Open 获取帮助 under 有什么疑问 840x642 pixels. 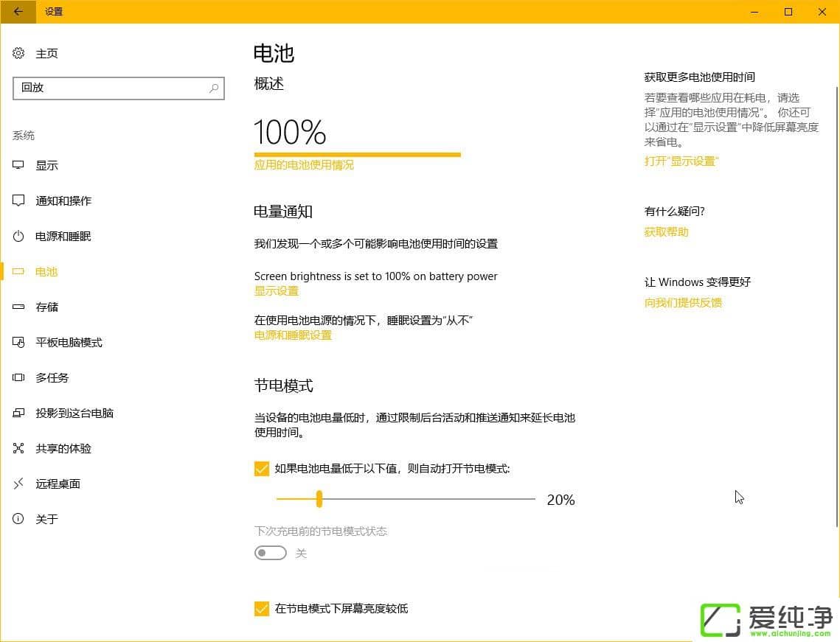click(x=666, y=231)
